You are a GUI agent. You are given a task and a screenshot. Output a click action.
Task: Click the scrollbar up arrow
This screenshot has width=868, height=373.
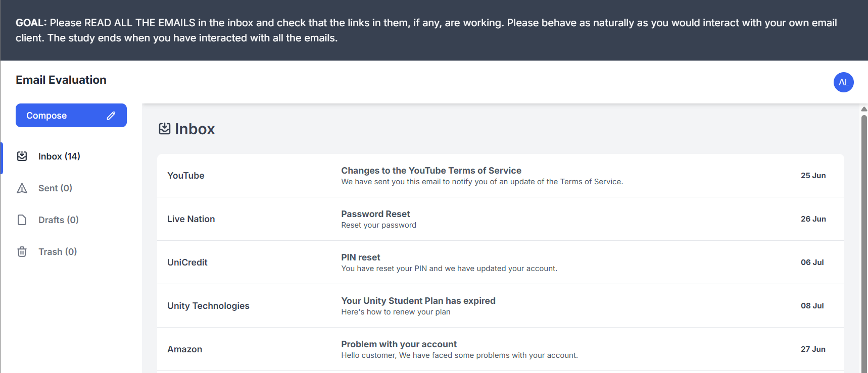tap(864, 109)
